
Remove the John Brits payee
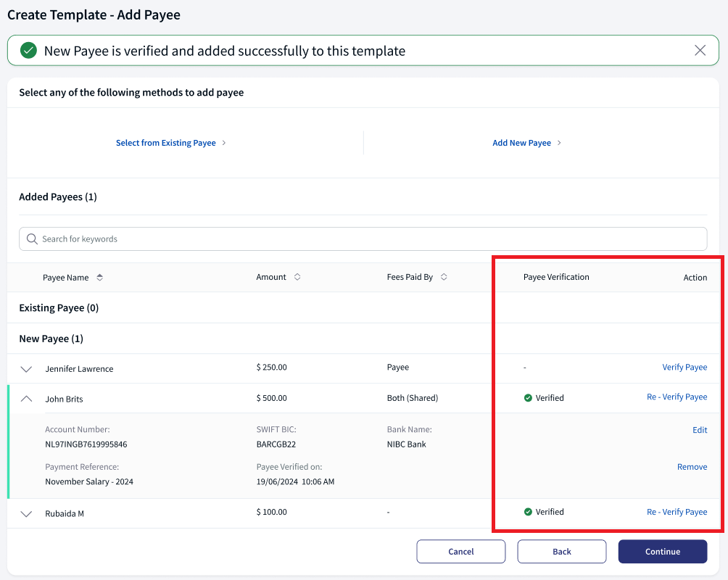pos(692,467)
